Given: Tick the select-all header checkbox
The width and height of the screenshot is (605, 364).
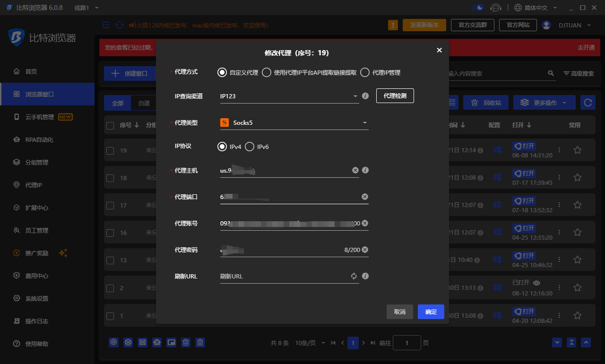Looking at the screenshot, I should tap(110, 125).
